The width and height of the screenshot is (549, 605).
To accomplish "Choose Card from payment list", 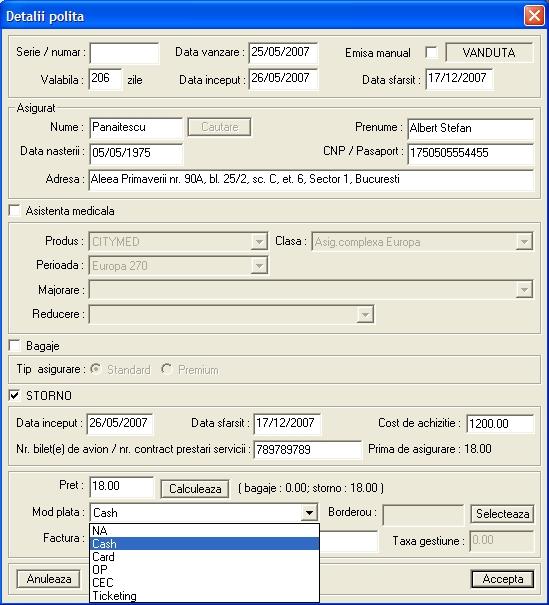I will tap(204, 557).
